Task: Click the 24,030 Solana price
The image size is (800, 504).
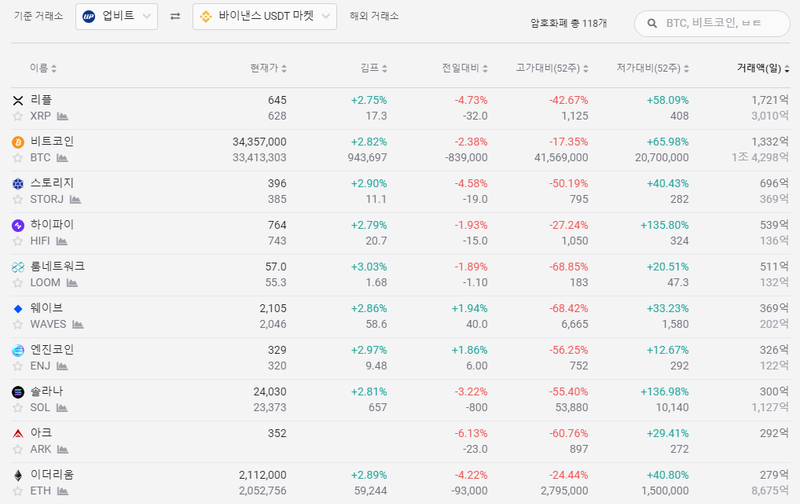Action: tap(270, 392)
